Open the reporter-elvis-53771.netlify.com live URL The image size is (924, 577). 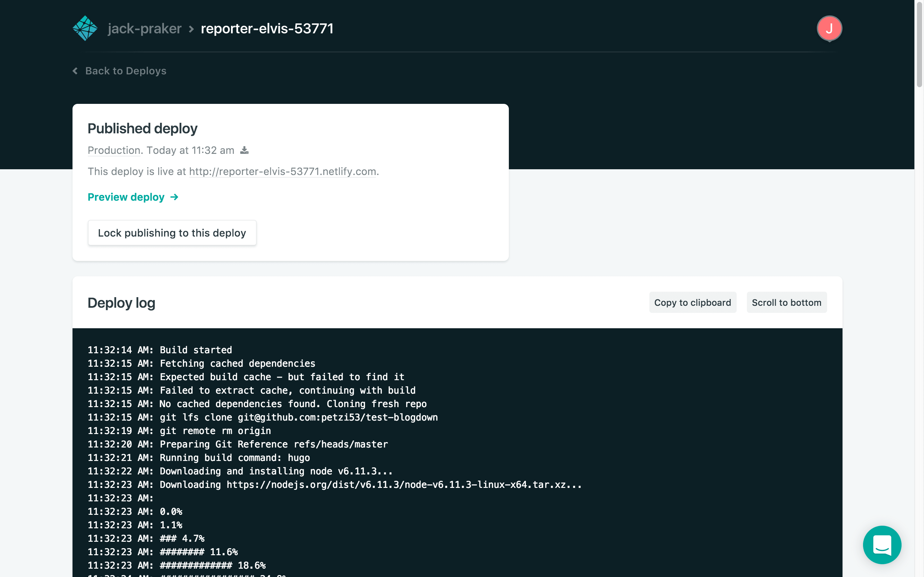(283, 172)
